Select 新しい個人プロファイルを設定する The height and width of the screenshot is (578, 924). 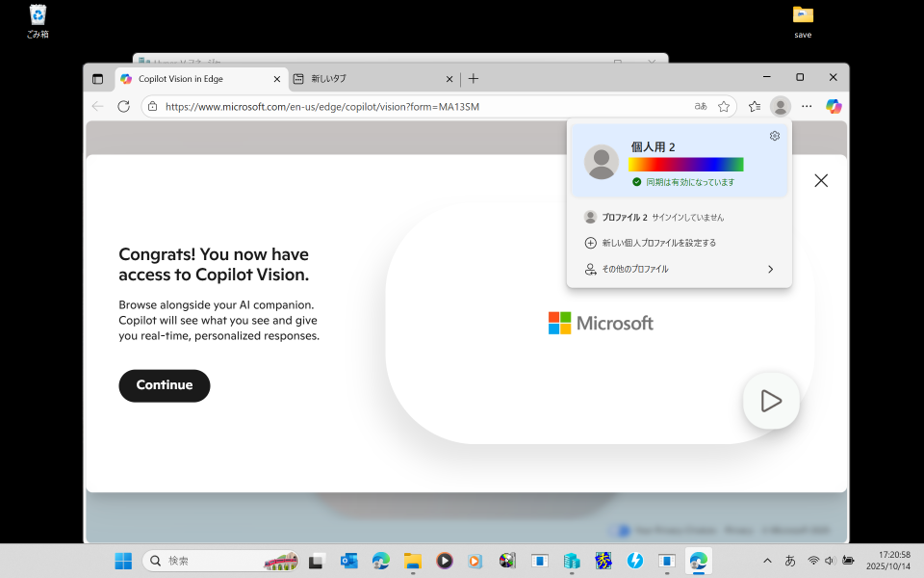pyautogui.click(x=679, y=243)
